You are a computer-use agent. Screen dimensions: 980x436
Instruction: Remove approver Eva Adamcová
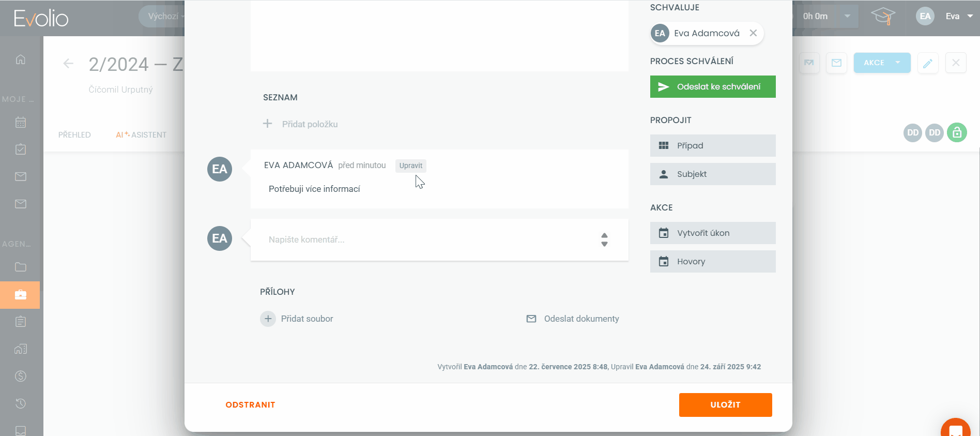click(x=753, y=33)
